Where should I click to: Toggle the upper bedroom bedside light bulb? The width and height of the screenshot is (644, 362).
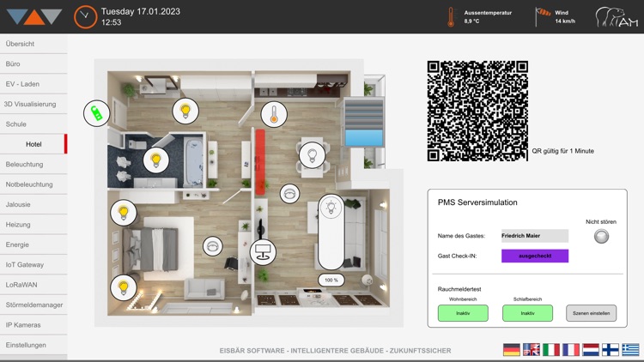point(124,212)
